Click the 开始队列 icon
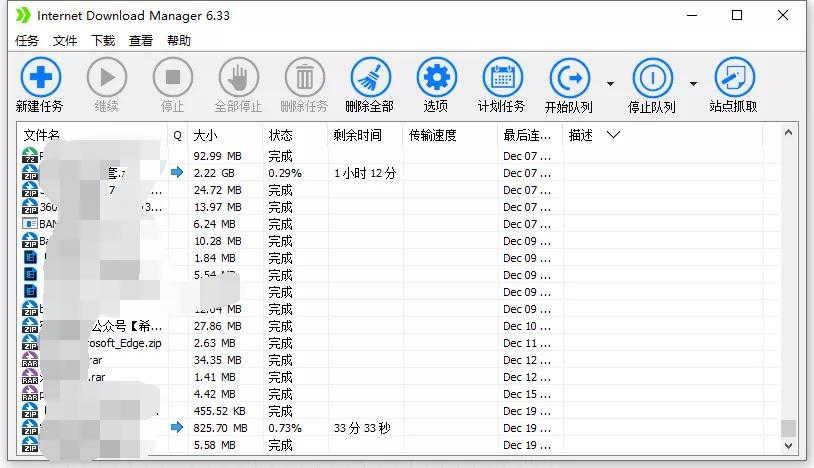The height and width of the screenshot is (468, 814). pos(569,78)
